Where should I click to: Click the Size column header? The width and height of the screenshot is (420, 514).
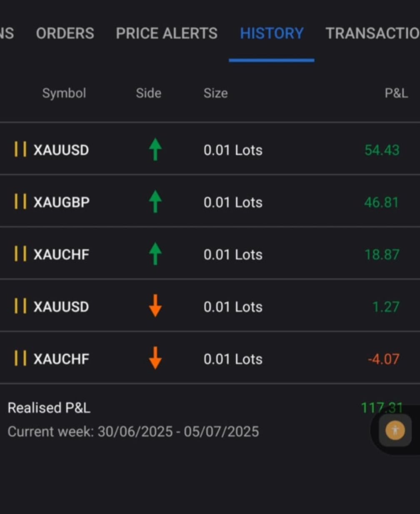click(x=215, y=93)
